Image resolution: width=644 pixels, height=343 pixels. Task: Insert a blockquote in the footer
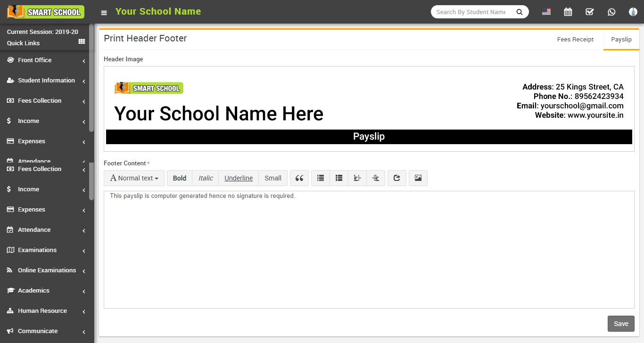click(299, 178)
